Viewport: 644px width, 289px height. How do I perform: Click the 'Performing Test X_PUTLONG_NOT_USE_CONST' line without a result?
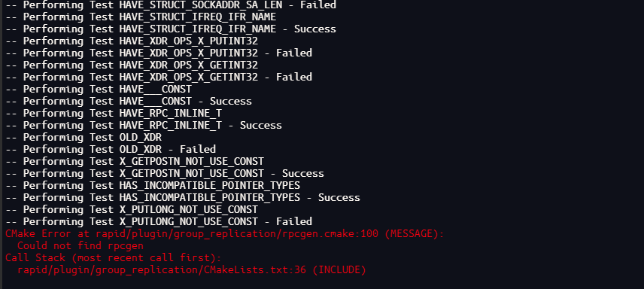[x=132, y=210]
